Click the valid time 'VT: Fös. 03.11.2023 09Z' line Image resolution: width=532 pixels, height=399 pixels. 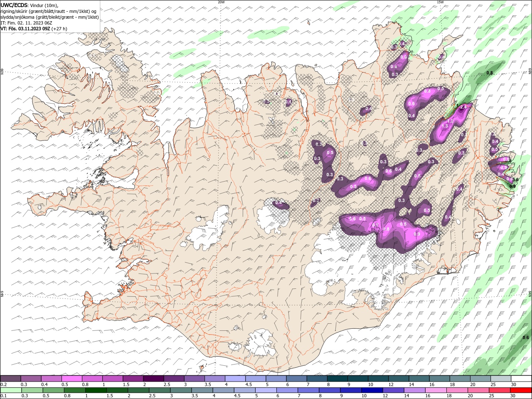(25, 29)
